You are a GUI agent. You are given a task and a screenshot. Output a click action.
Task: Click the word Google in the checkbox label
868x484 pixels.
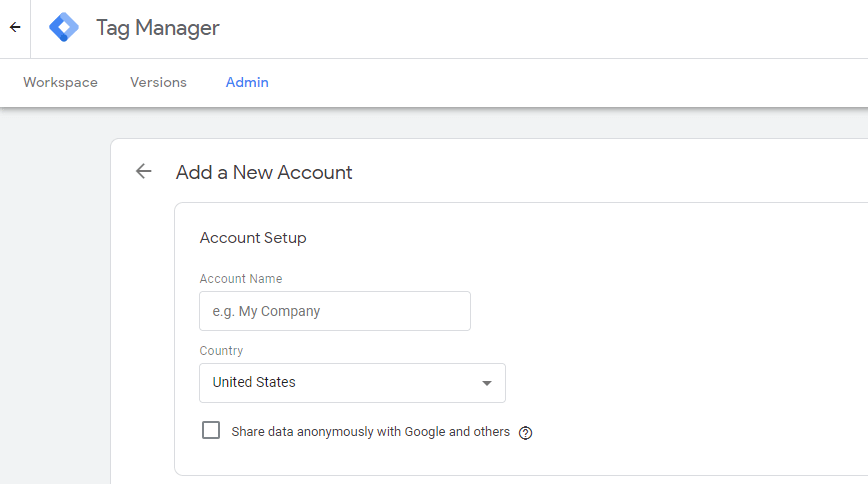pyautogui.click(x=425, y=432)
